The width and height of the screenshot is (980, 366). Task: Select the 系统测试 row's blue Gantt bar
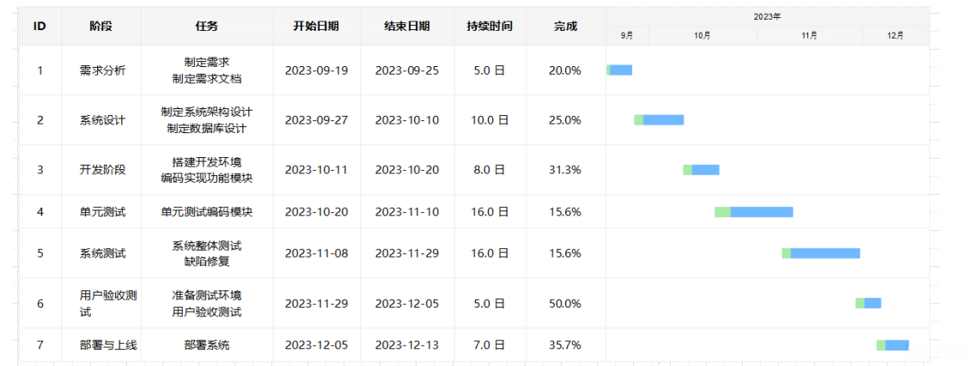click(825, 253)
